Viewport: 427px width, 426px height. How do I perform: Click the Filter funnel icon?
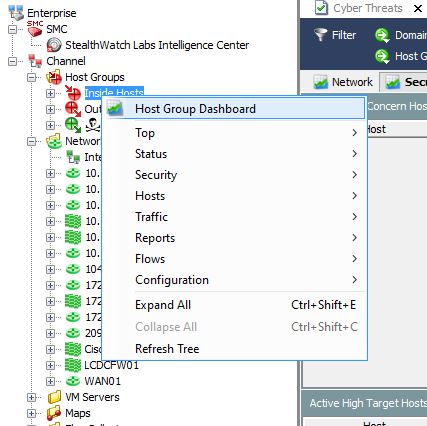pyautogui.click(x=321, y=35)
